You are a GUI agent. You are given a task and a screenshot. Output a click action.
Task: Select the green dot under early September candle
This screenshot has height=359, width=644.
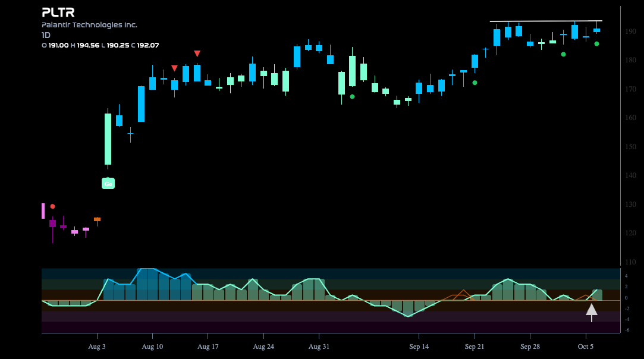(x=352, y=96)
